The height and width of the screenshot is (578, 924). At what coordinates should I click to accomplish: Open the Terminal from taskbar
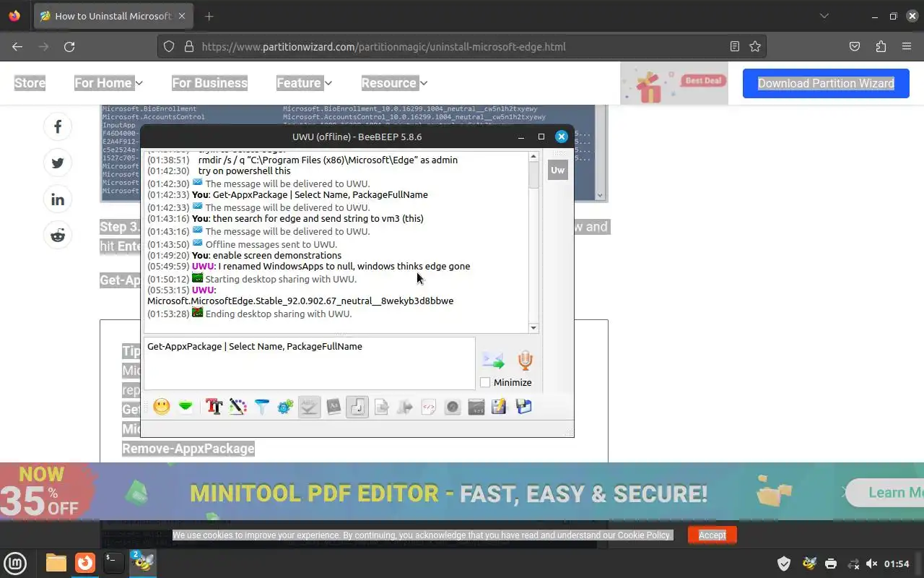click(x=113, y=563)
